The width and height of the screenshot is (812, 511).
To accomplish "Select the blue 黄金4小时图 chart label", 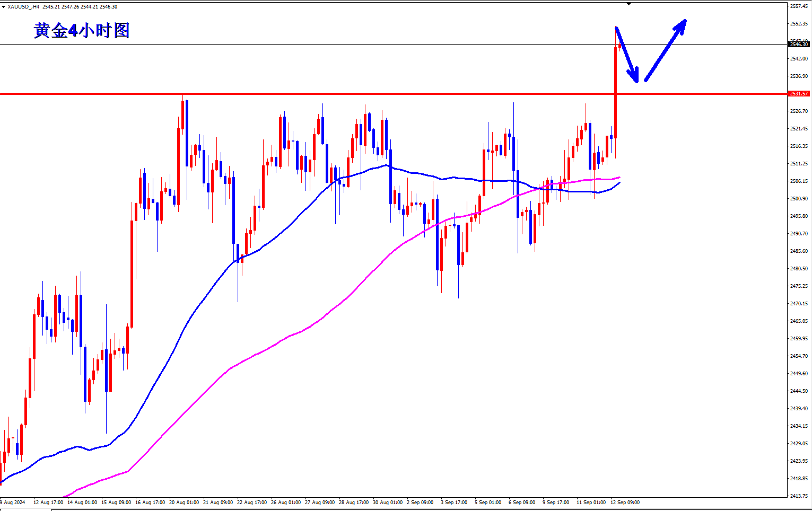I will tap(82, 31).
